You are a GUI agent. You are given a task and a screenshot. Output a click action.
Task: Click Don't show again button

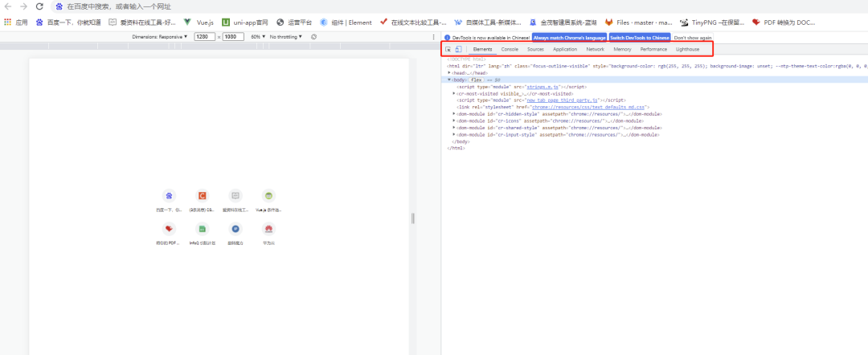click(x=693, y=38)
